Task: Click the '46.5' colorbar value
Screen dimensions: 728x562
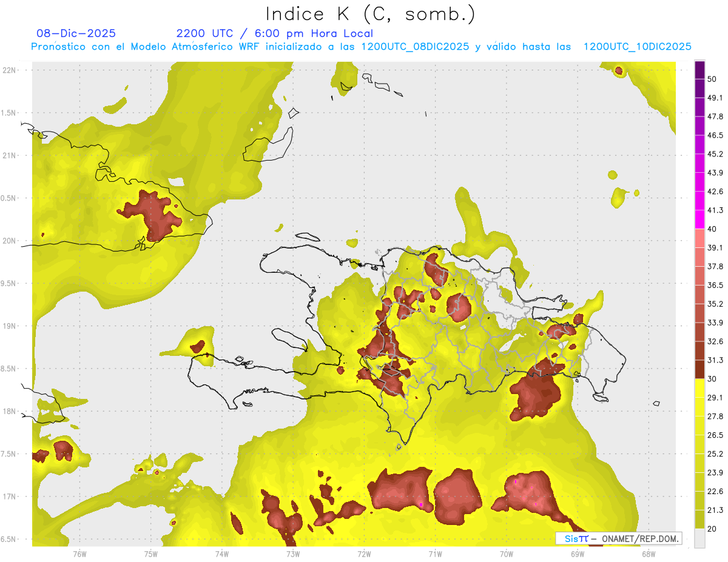Action: (715, 135)
